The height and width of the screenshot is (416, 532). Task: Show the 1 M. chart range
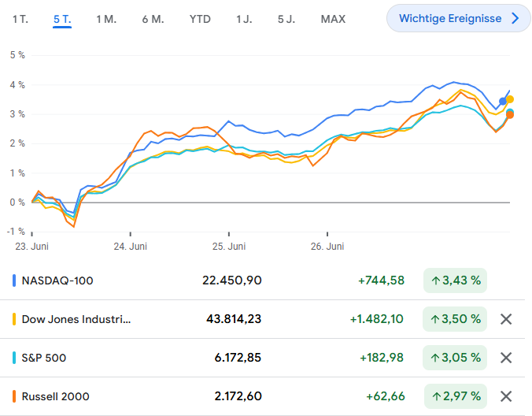(x=106, y=19)
